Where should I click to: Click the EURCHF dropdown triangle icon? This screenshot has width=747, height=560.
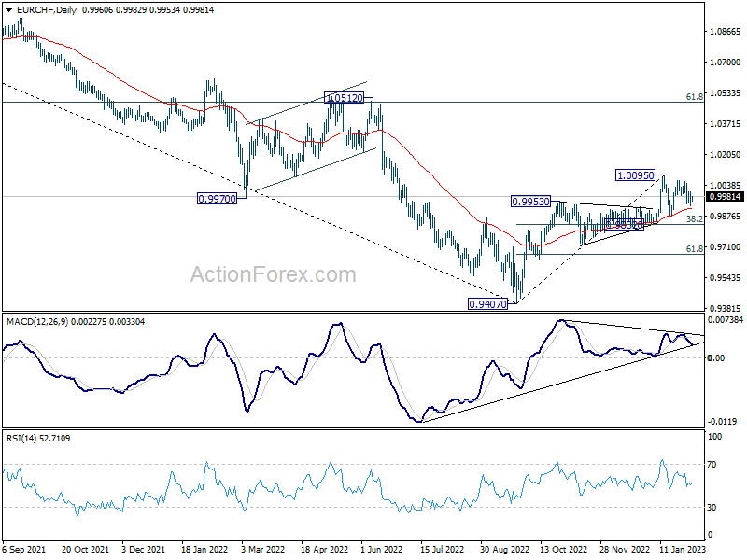8,10
